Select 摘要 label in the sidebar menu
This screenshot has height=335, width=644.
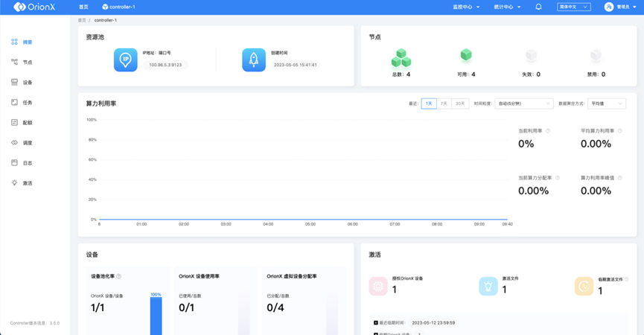28,42
